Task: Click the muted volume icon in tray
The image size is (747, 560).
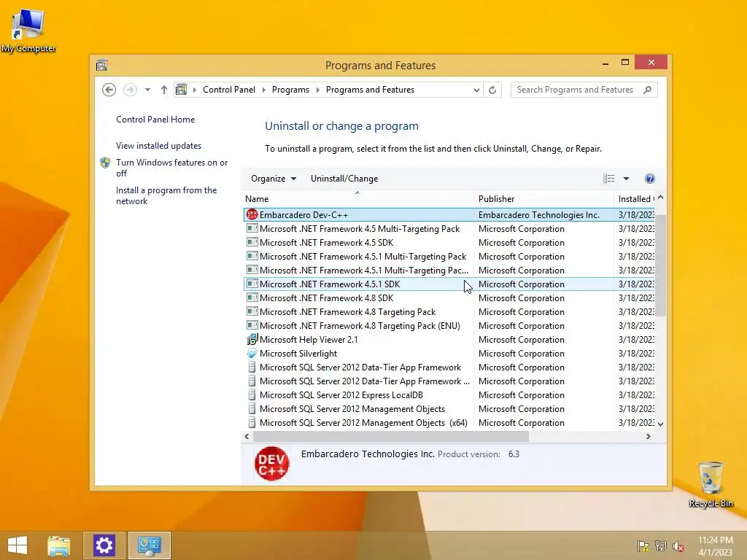Action: (x=678, y=546)
